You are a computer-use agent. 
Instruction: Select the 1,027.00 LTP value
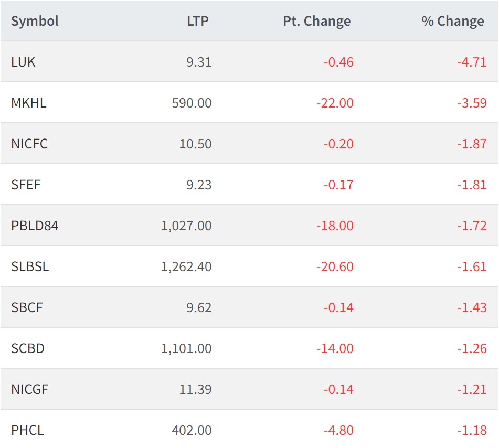pos(186,226)
